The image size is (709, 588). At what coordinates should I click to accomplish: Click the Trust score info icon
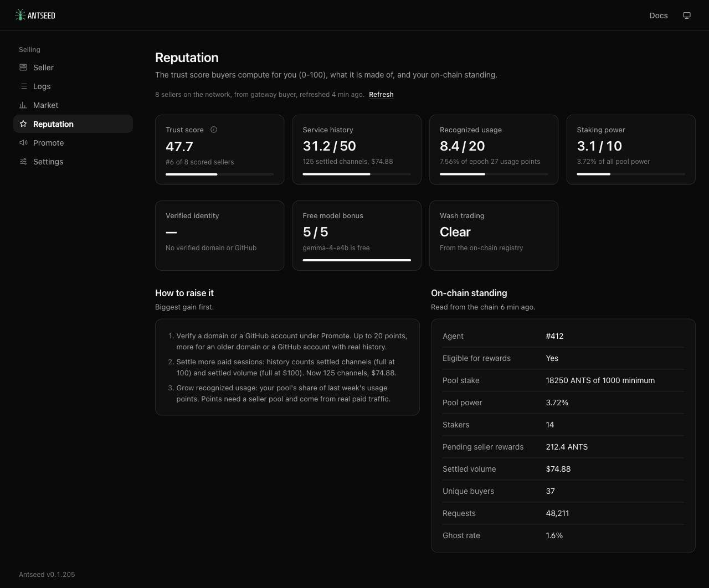pyautogui.click(x=214, y=130)
